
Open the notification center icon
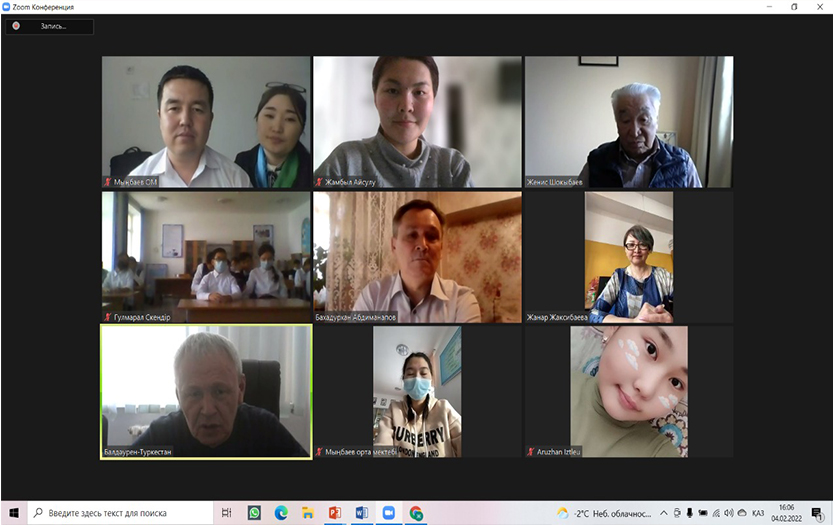pyautogui.click(x=817, y=513)
